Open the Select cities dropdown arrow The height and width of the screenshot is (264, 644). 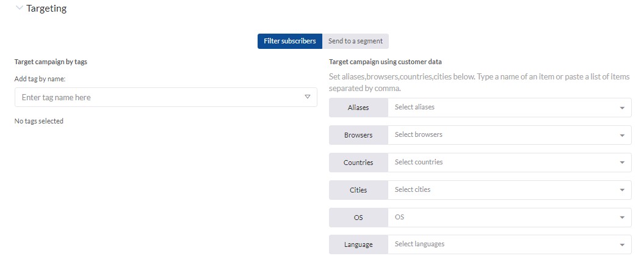[622, 190]
